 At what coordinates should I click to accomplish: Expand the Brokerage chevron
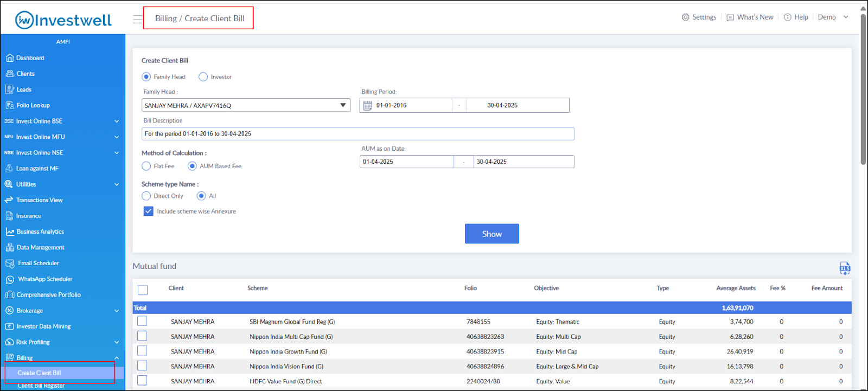click(117, 311)
